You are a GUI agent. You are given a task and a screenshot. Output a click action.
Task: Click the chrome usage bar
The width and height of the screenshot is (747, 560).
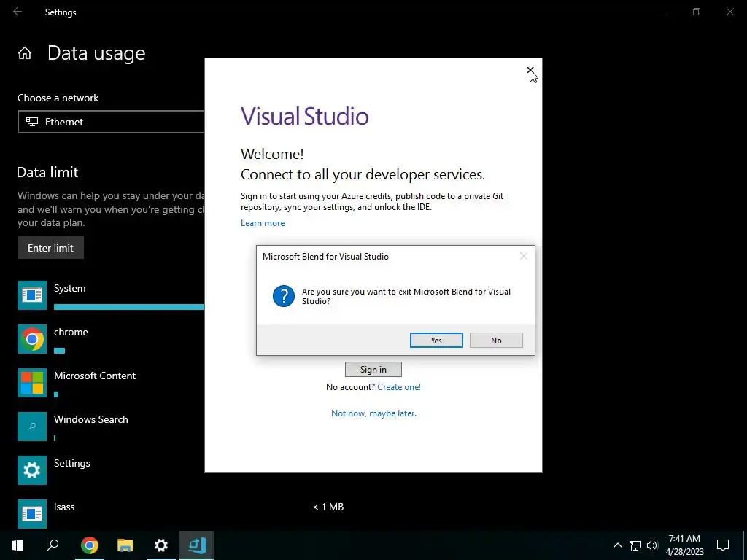(x=60, y=351)
